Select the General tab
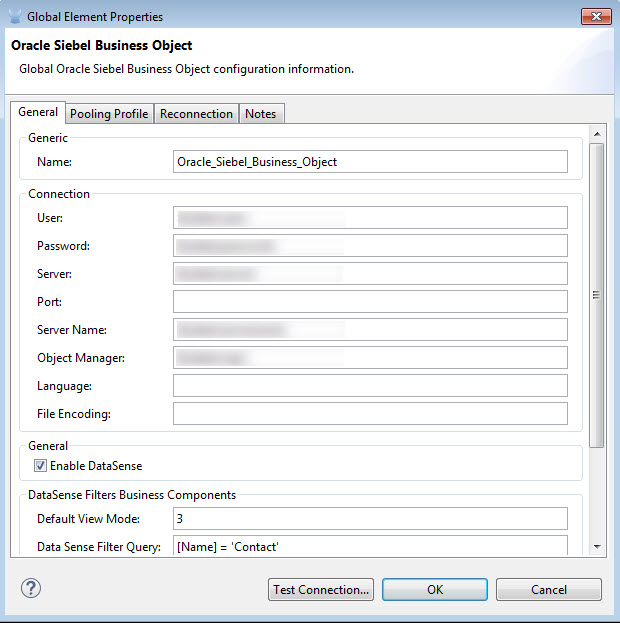Viewport: 620px width, 623px height. click(38, 113)
